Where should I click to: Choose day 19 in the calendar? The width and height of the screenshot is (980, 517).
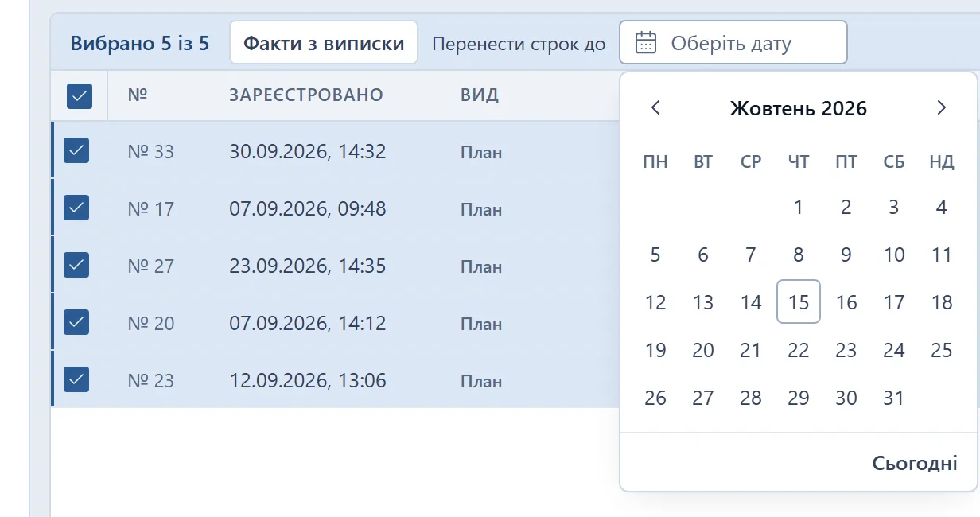655,350
